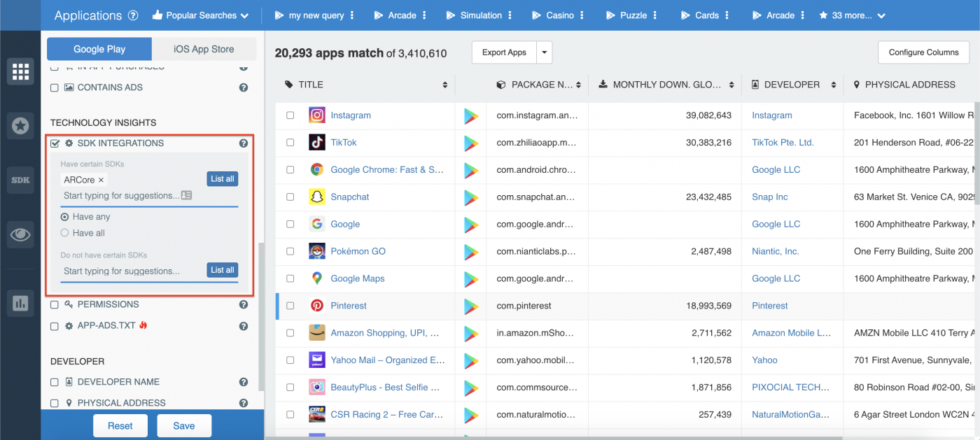Image resolution: width=980 pixels, height=440 pixels.
Task: Click the Reset button at panel bottom
Action: point(120,425)
